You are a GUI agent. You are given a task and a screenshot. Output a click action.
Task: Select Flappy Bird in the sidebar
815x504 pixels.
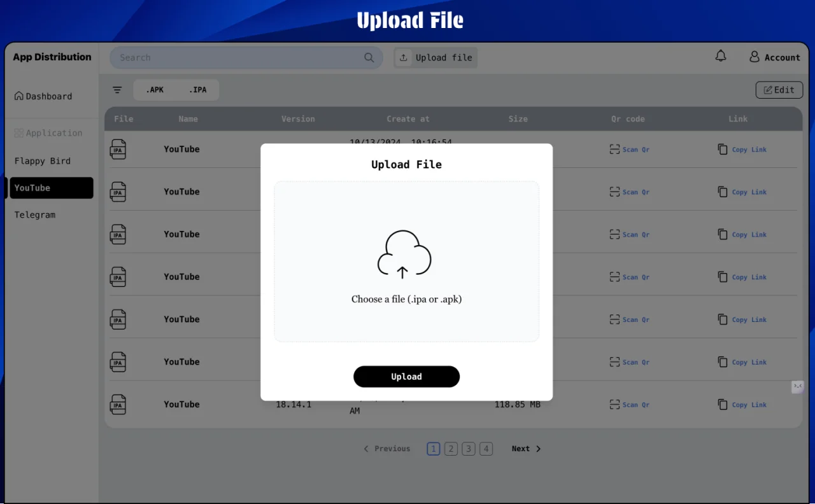(x=43, y=161)
